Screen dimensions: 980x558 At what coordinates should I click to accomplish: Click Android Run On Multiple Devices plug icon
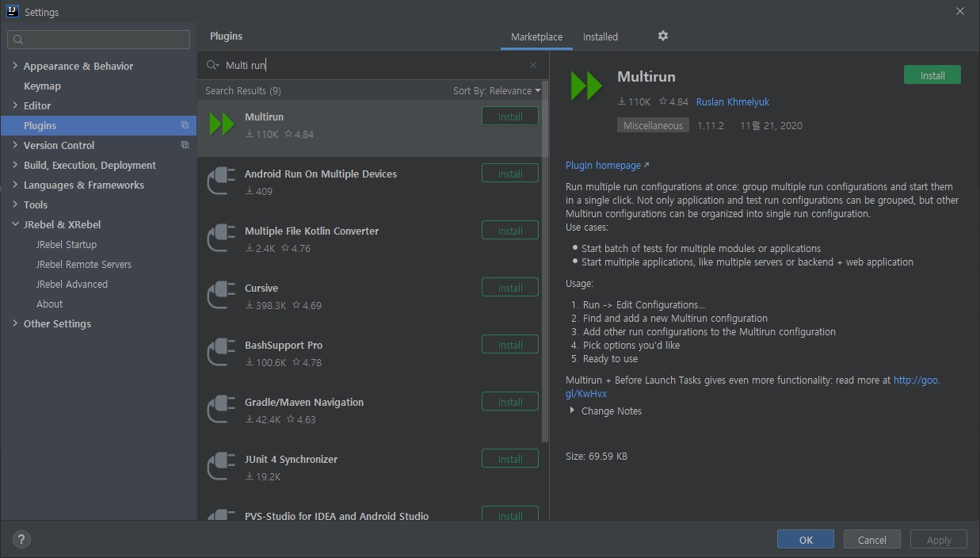point(222,182)
